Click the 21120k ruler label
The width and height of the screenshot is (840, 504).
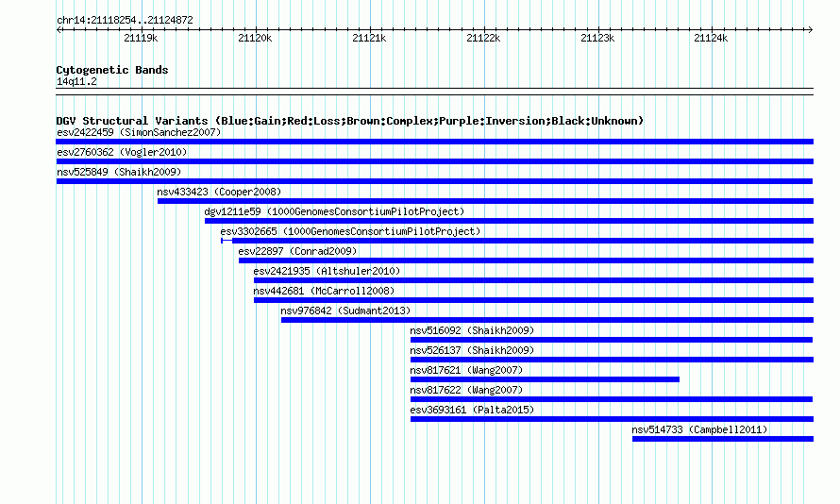pos(255,38)
